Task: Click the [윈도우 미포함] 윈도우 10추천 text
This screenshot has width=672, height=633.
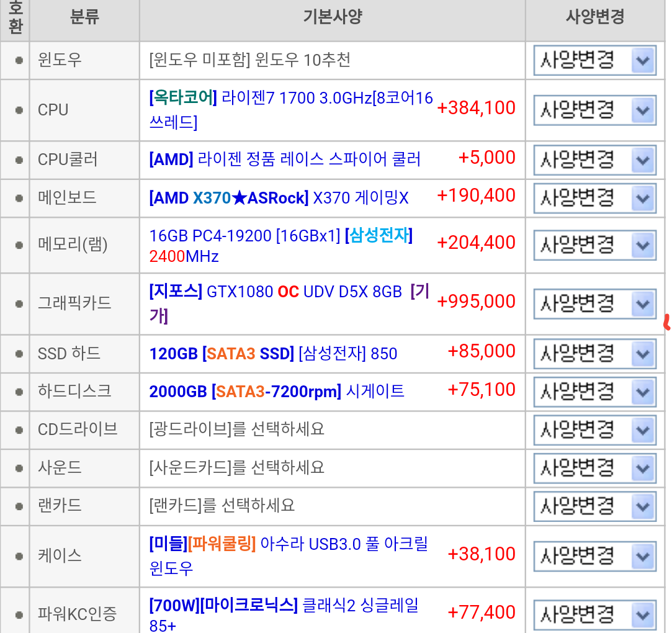Action: [x=250, y=60]
